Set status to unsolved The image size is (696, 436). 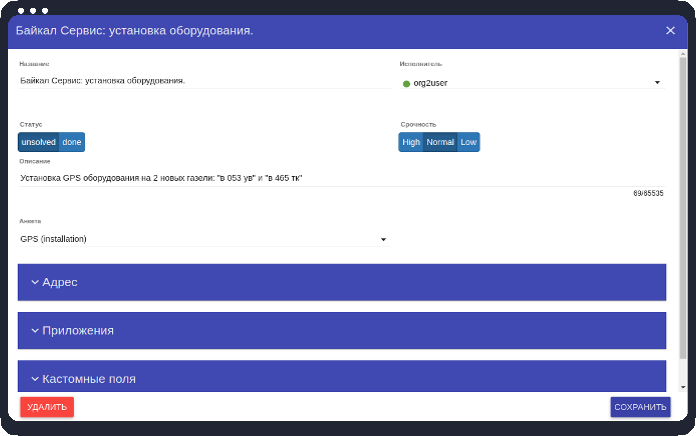coord(39,142)
